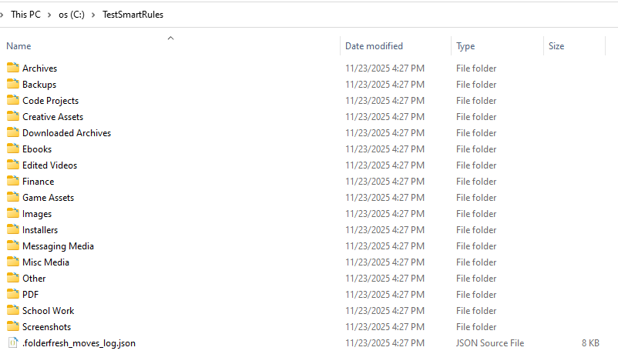This screenshot has width=618, height=364.
Task: Expand the chevron after This PC breadcrumb
Action: point(50,15)
